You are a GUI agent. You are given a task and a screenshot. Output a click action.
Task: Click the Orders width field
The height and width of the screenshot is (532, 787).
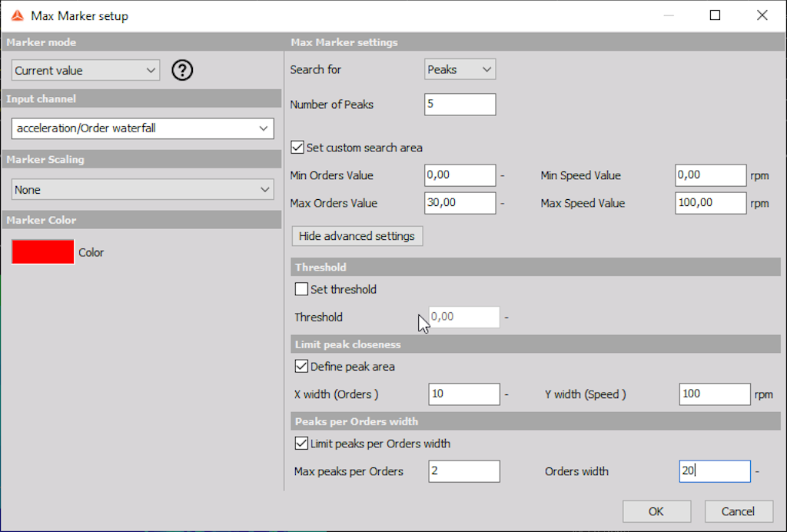(x=715, y=471)
